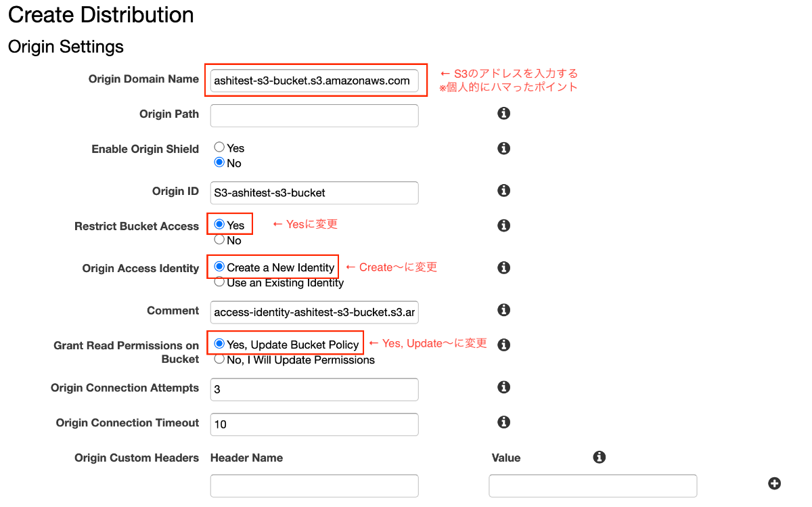Image resolution: width=812 pixels, height=507 pixels.
Task: Select No for Enable Origin Shield
Action: tap(219, 162)
